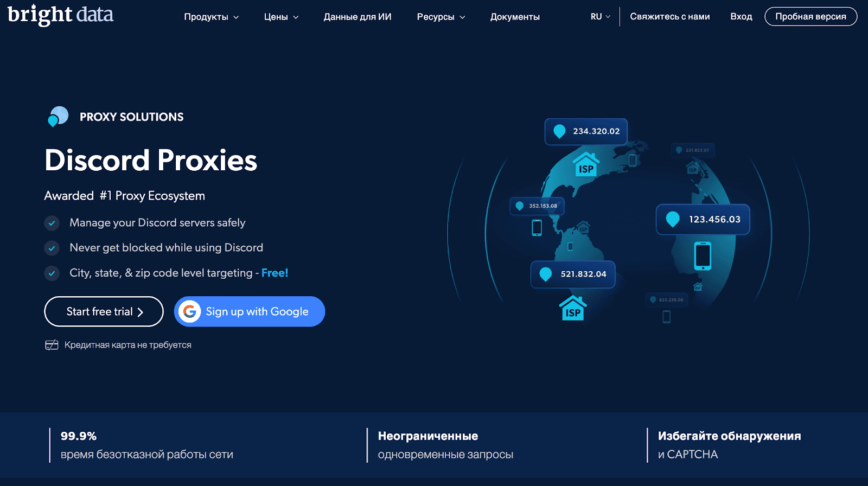Click the Discord Proxies heading

pyautogui.click(x=151, y=160)
